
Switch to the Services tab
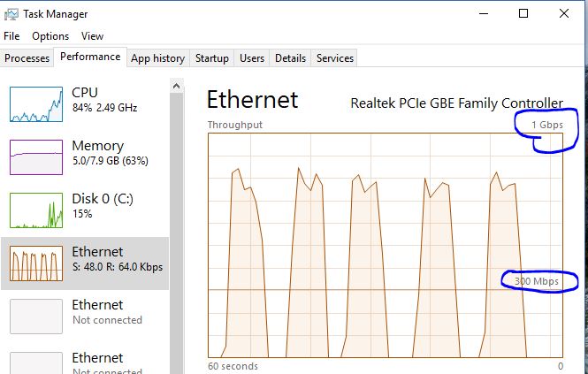point(335,58)
